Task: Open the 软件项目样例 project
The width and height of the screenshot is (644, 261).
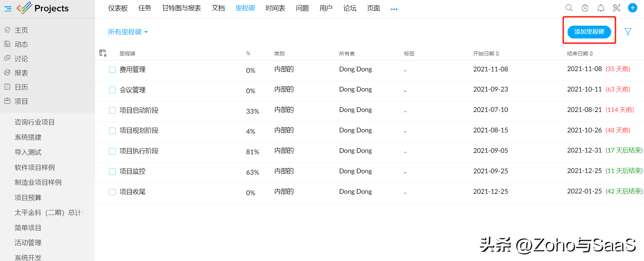Action: tap(35, 167)
